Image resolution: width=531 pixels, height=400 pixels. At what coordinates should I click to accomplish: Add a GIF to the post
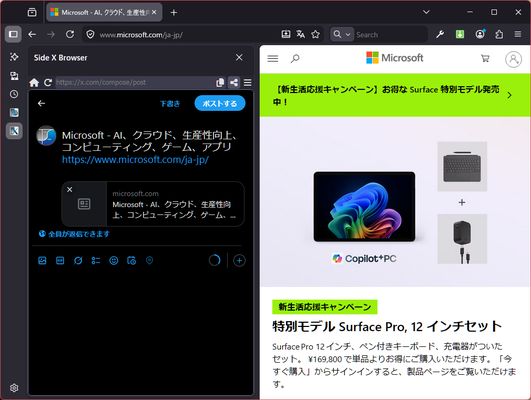pos(60,260)
